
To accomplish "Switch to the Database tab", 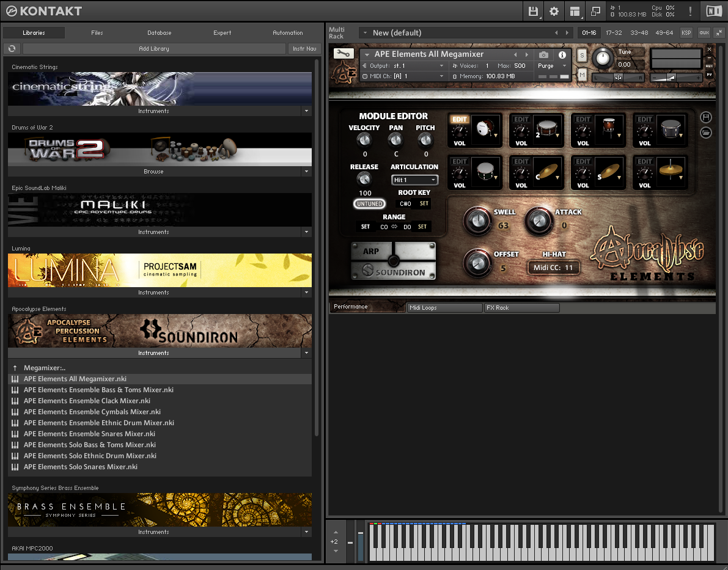I will (x=160, y=33).
